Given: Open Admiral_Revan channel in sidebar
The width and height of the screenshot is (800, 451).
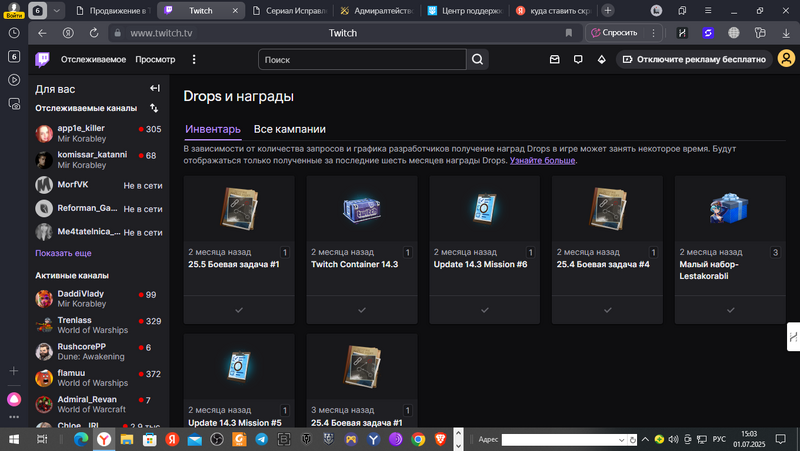Looking at the screenshot, I should [x=98, y=404].
